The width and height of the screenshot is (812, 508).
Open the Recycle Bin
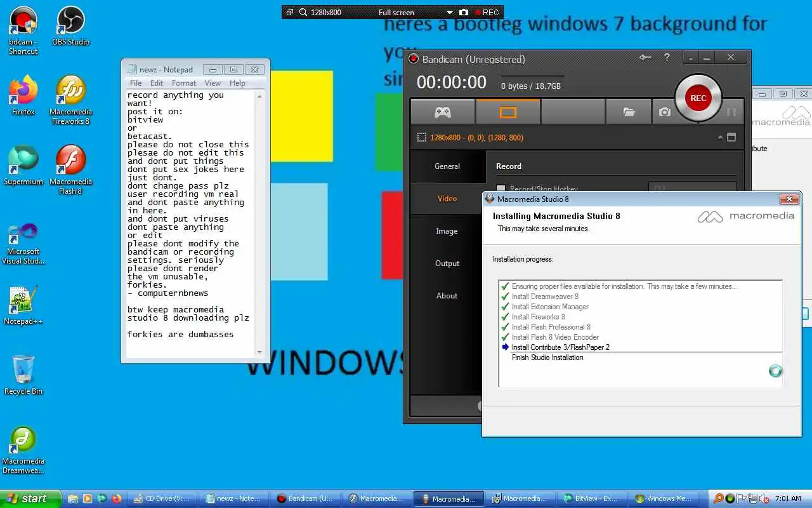point(23,375)
